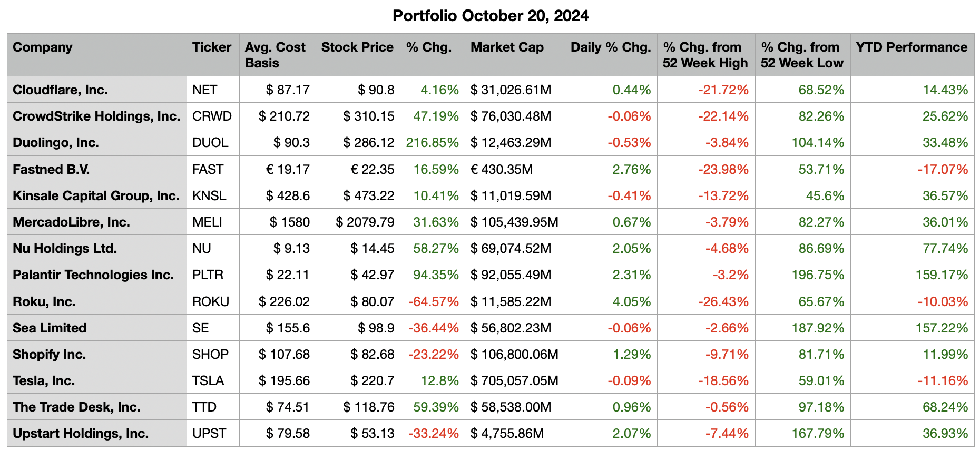Select The Trade Desk, Inc. cell

point(76,407)
